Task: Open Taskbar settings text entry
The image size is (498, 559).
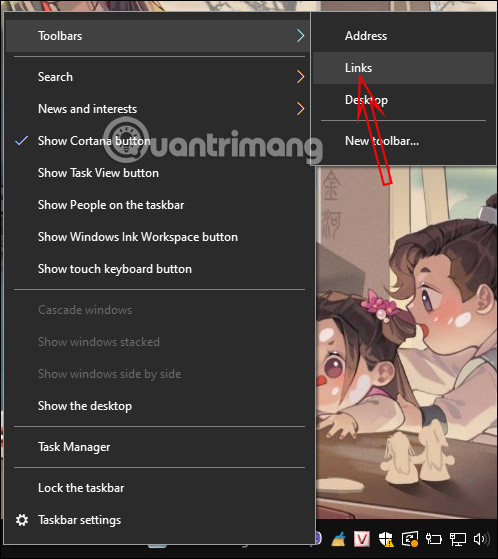Action: (x=79, y=520)
